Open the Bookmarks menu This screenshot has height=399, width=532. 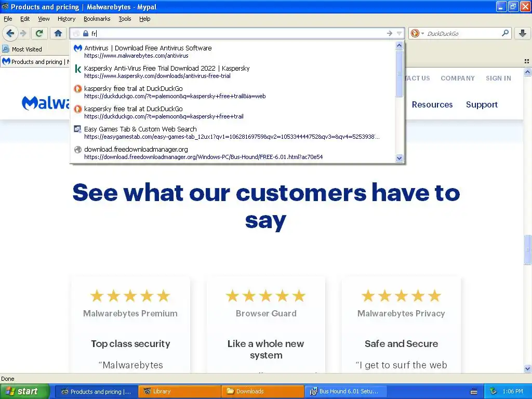pos(97,19)
